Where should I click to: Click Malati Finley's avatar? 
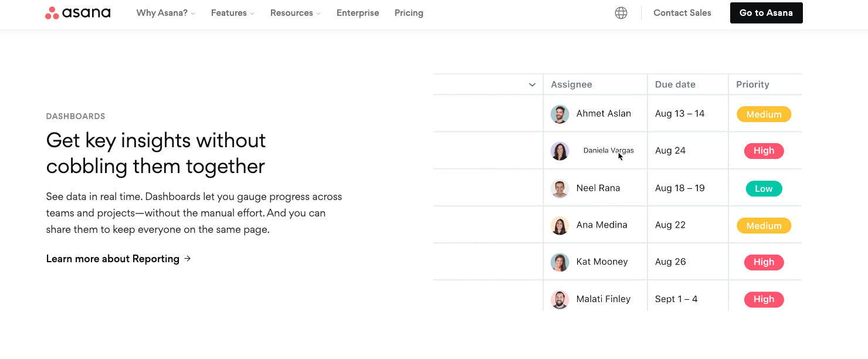pos(560,299)
